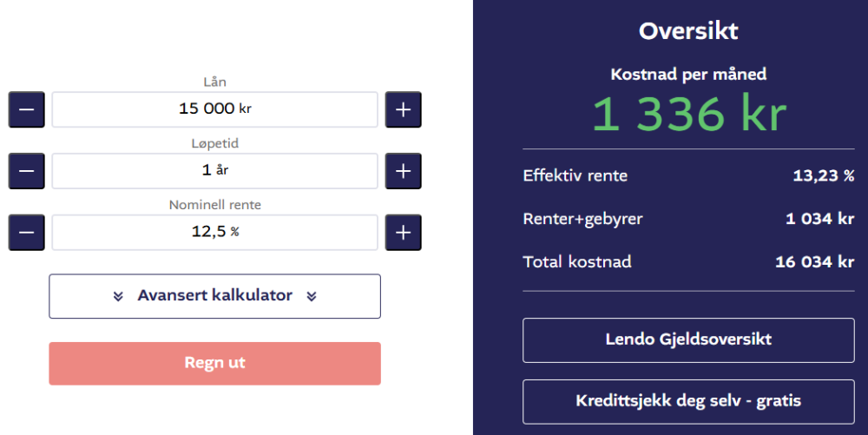This screenshot has width=868, height=435.
Task: Select the Nominell rente 12,5 % field
Action: pos(214,233)
